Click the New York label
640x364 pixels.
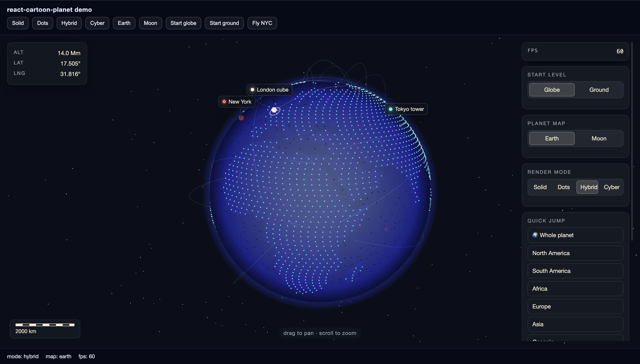point(237,102)
